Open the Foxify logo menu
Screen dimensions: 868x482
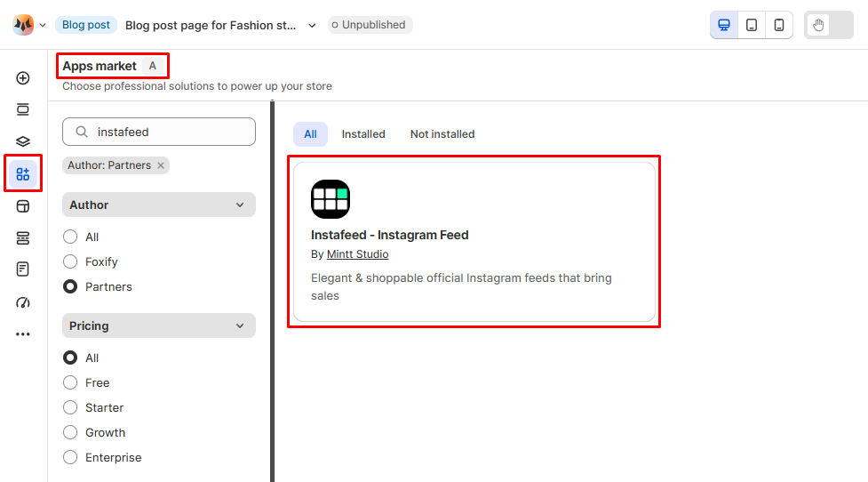(x=23, y=25)
